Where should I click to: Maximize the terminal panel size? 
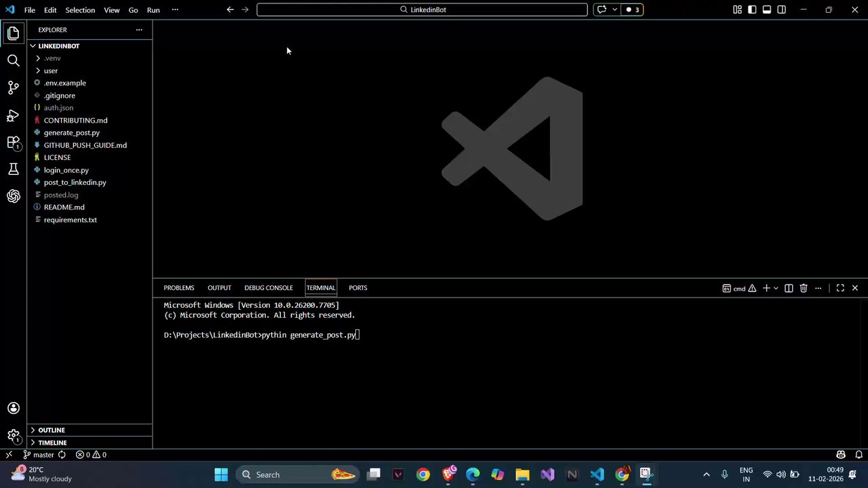(840, 288)
